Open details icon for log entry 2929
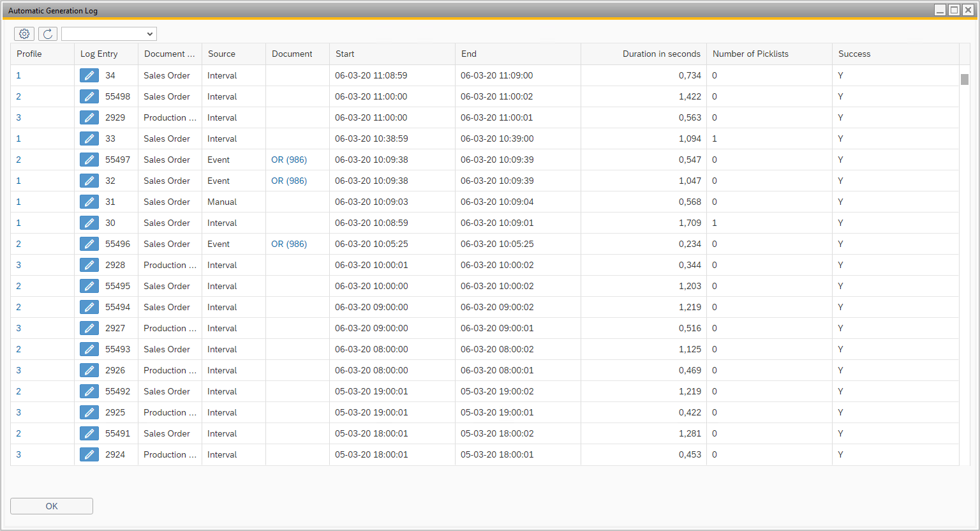Screen dimensions: 980x531 (x=89, y=117)
